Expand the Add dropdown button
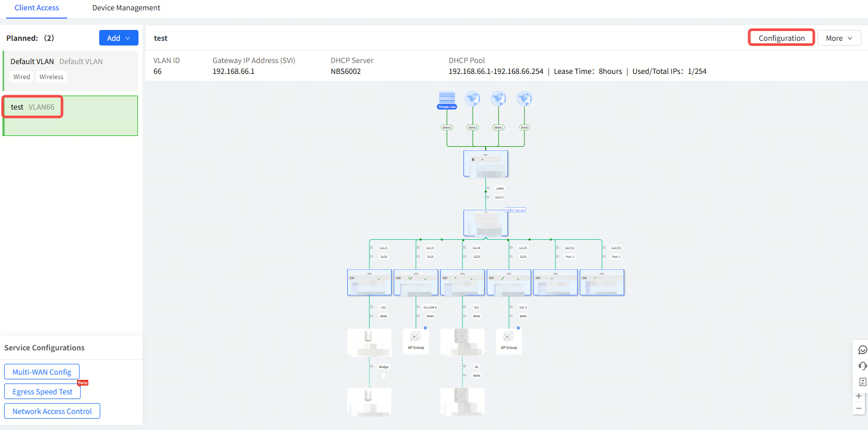868x430 pixels. [118, 38]
